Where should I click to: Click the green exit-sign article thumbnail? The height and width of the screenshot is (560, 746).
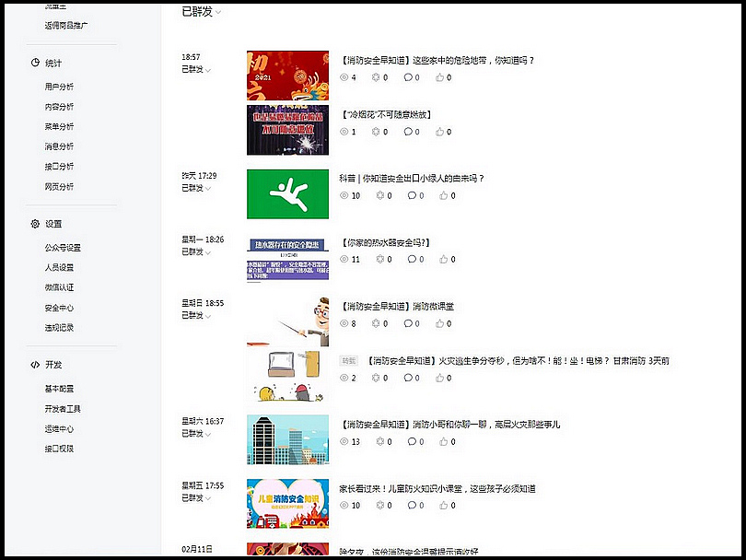287,193
